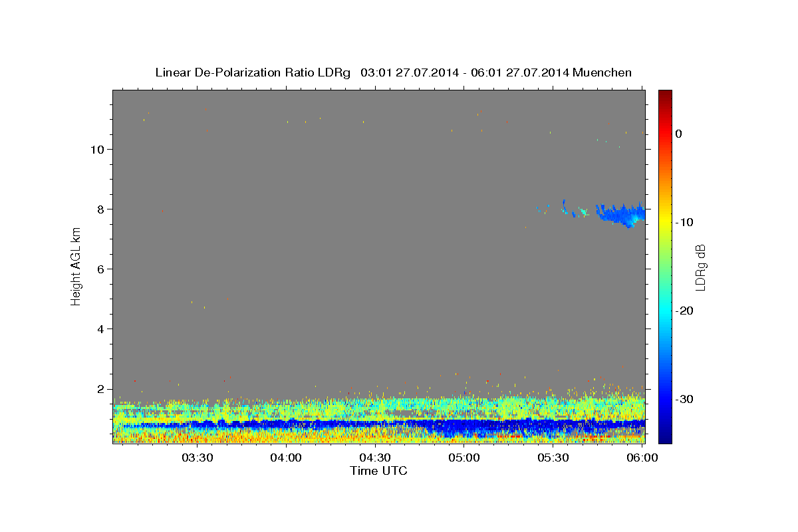Click the blue cirrus cloud near 8 km
798x532 pixels.
tap(622, 215)
